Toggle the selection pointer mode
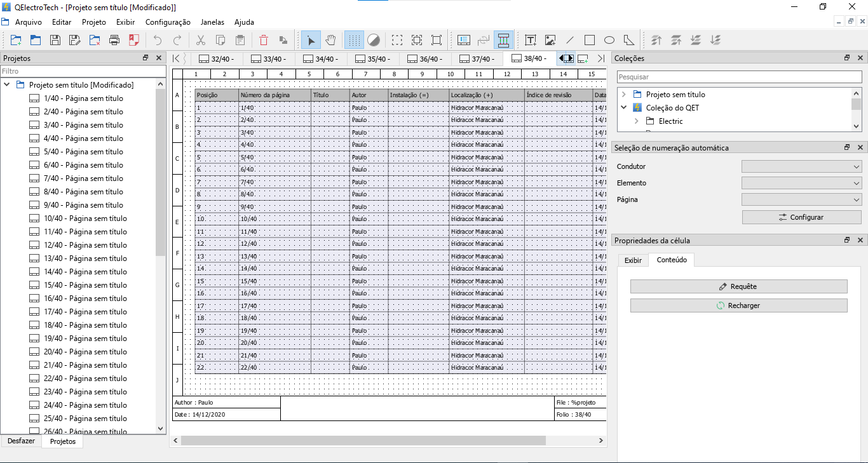Image resolution: width=868 pixels, height=463 pixels. tap(311, 40)
